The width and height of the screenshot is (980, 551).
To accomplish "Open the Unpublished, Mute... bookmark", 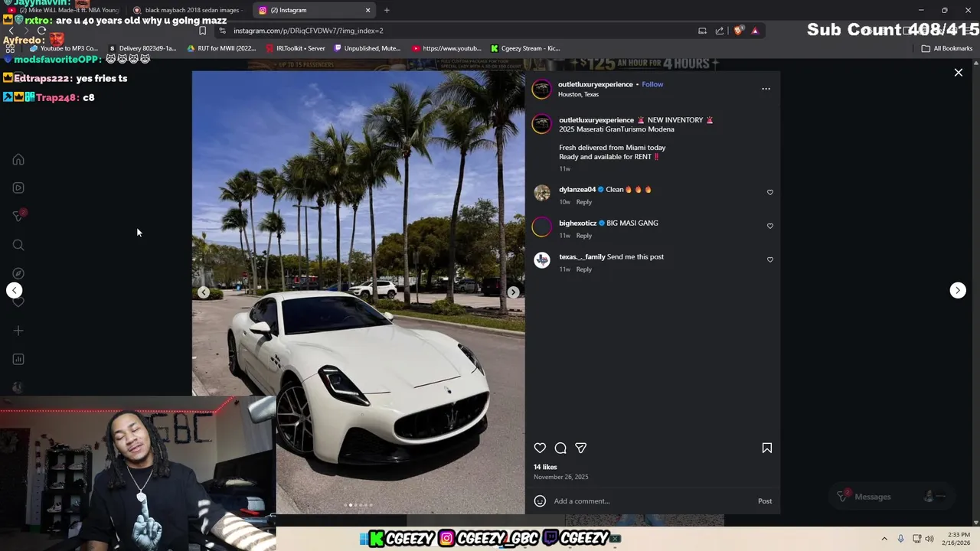I will [367, 48].
